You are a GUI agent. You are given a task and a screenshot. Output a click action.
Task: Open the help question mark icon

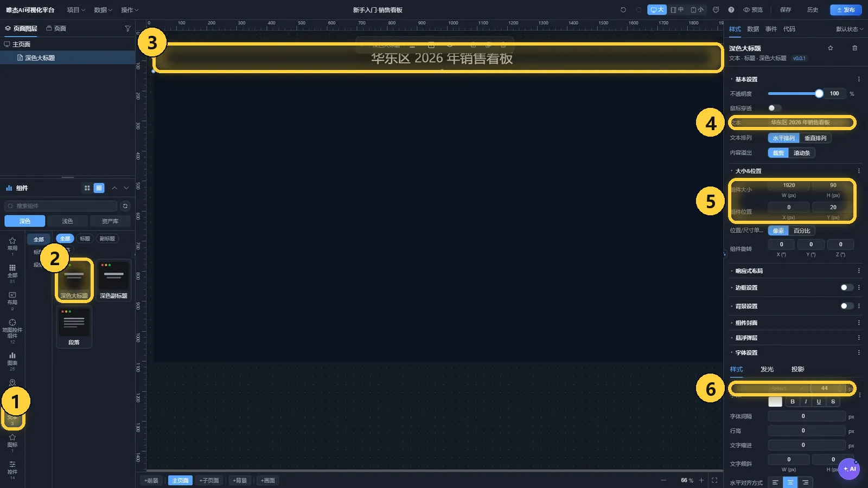731,10
